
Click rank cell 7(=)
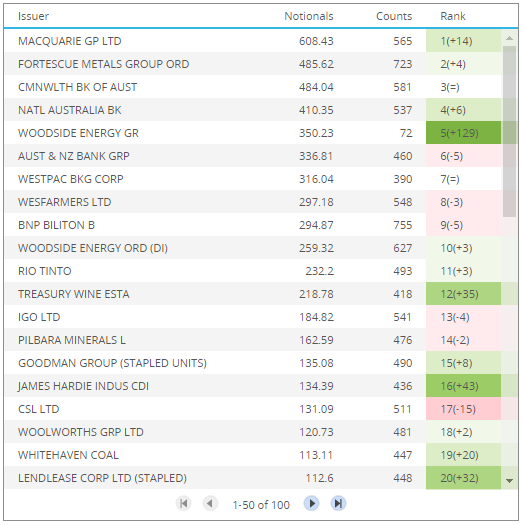pos(463,179)
